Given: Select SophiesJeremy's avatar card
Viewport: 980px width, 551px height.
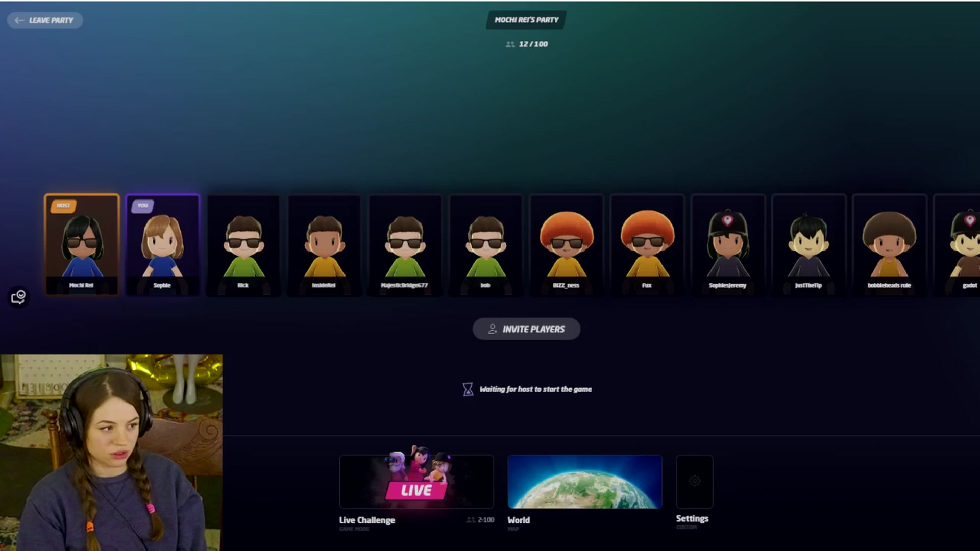Looking at the screenshot, I should (728, 245).
